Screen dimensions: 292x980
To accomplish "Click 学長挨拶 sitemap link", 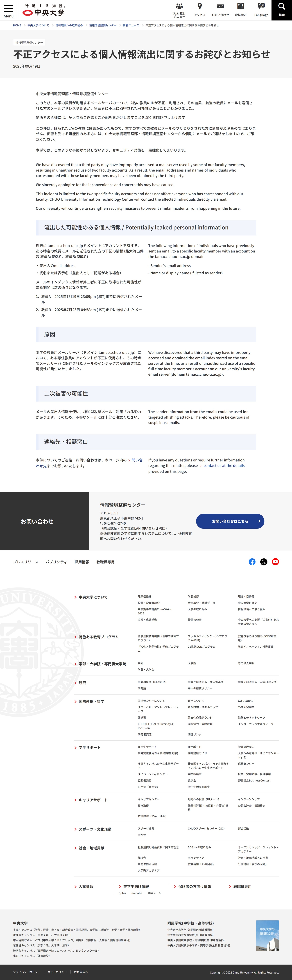I will click(x=193, y=597).
